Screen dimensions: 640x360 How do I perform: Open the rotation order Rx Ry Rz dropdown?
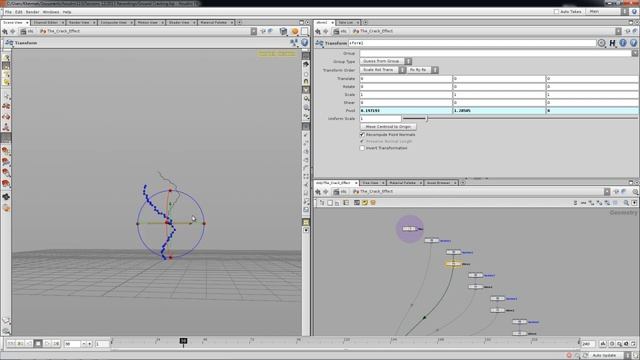tap(422, 70)
